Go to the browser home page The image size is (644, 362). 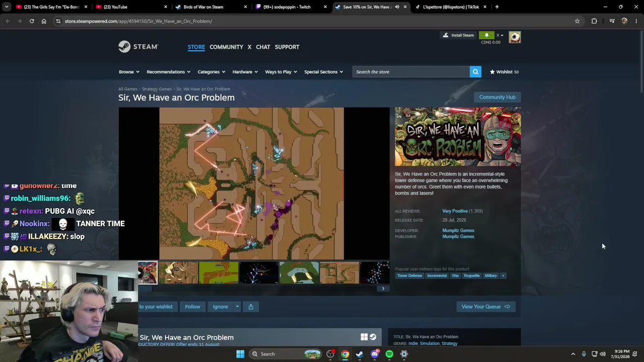click(x=44, y=21)
